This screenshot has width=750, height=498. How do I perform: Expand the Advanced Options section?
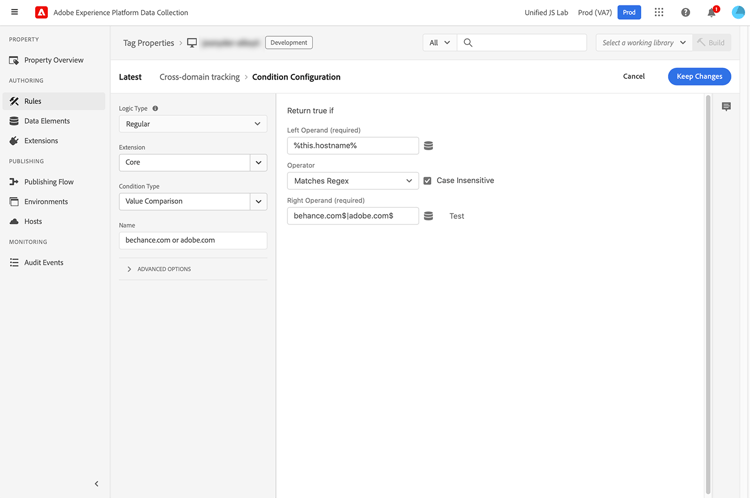pyautogui.click(x=159, y=269)
